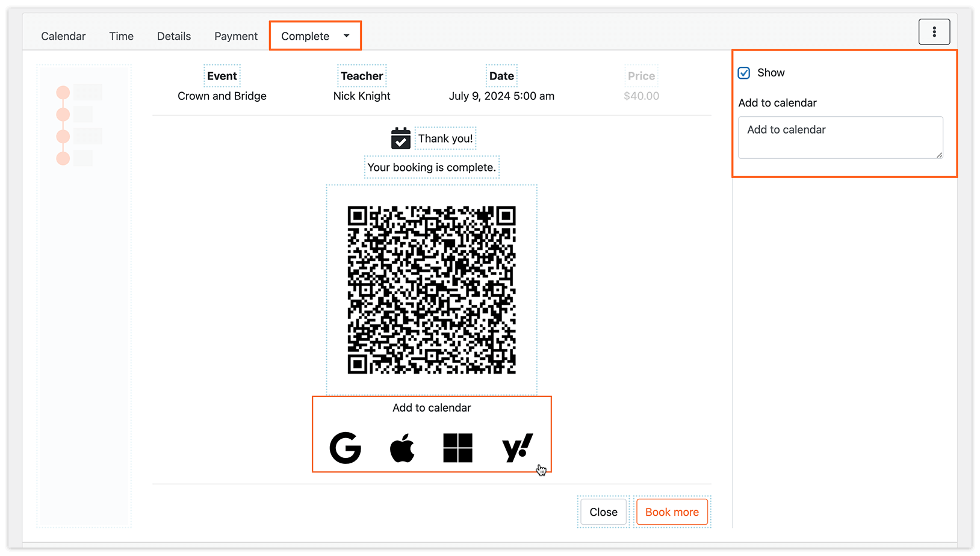
Task: Click inside the Add to calendar text field
Action: coord(840,137)
